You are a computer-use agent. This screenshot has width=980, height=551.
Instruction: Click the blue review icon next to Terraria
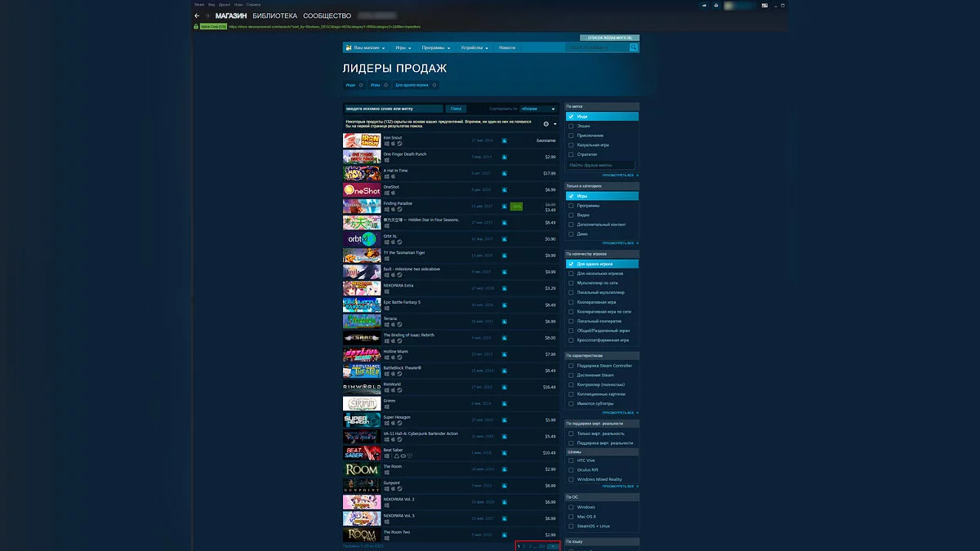505,321
